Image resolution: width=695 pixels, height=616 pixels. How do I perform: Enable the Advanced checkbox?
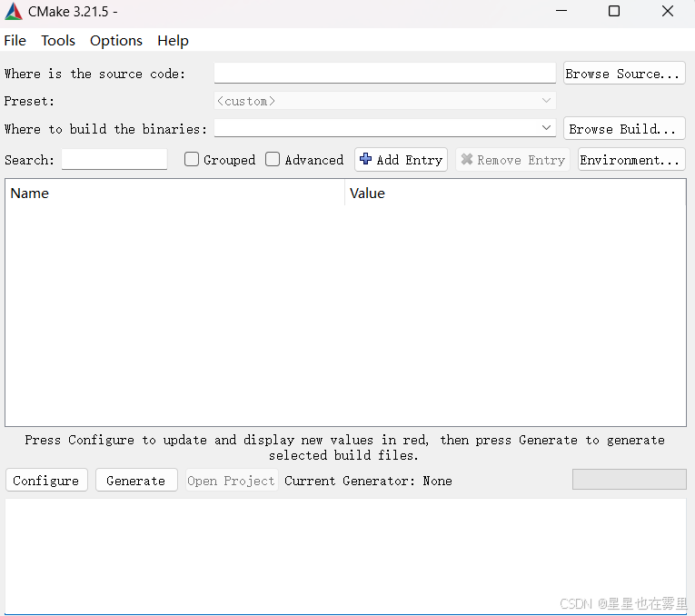(273, 159)
